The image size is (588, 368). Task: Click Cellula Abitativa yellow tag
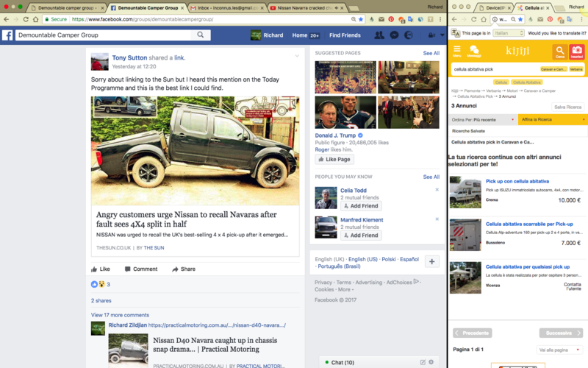(527, 82)
